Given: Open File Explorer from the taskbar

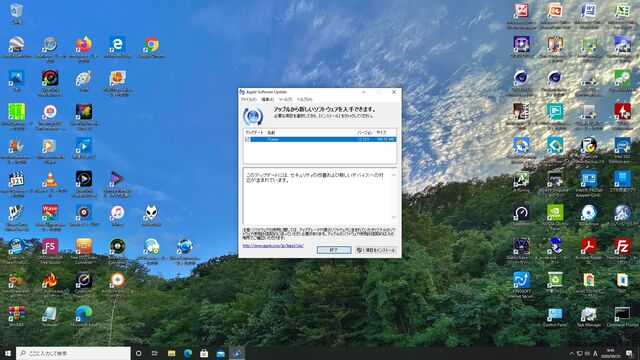Looking at the screenshot, I should pos(171,353).
